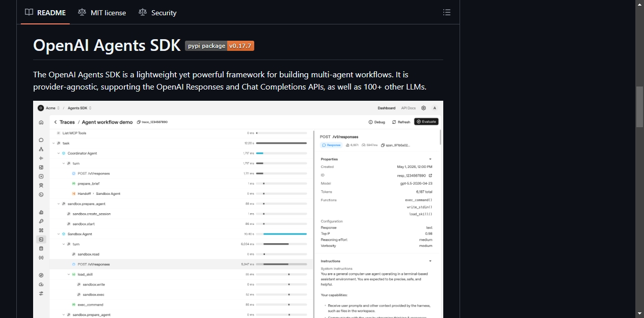Select the sandbox.write row

(181, 284)
